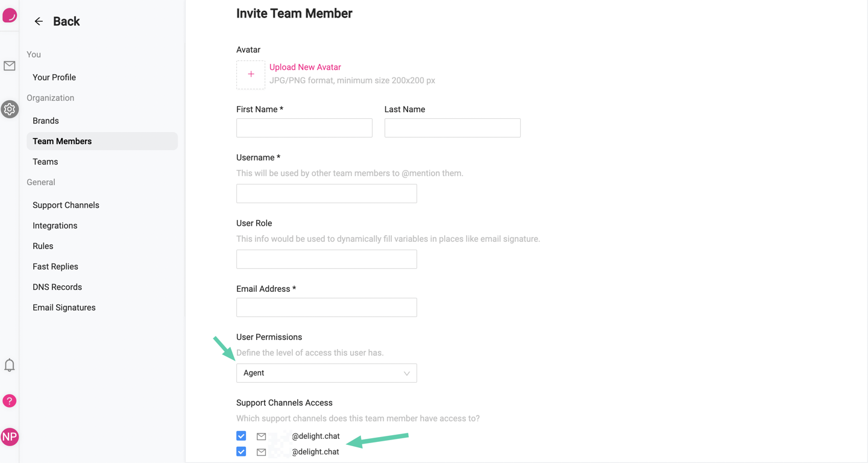Click the back arrow icon
This screenshot has width=868, height=463.
point(39,22)
